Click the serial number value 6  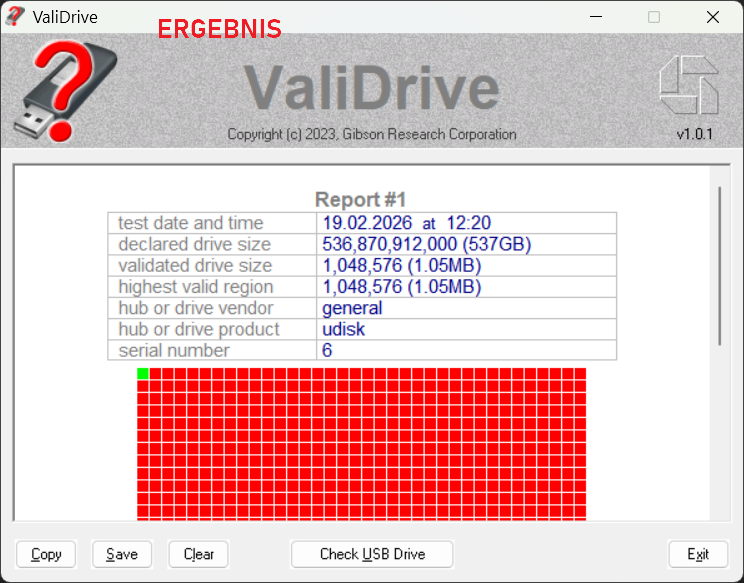(327, 351)
